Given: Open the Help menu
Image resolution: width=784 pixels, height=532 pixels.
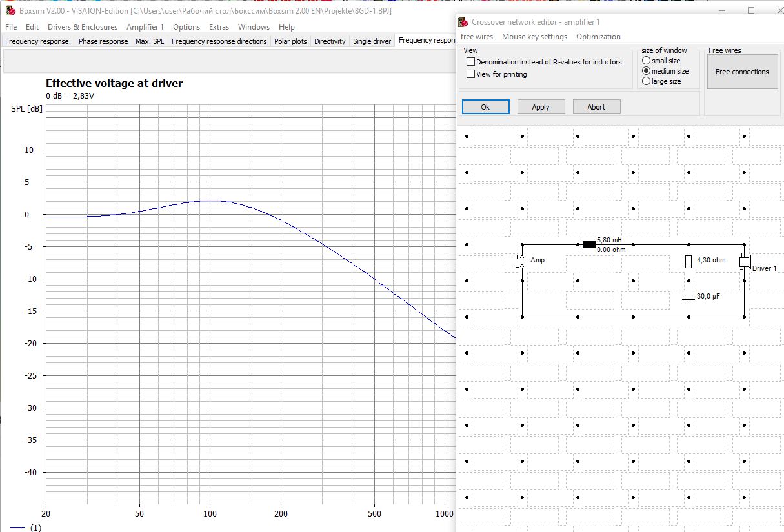Looking at the screenshot, I should (286, 27).
